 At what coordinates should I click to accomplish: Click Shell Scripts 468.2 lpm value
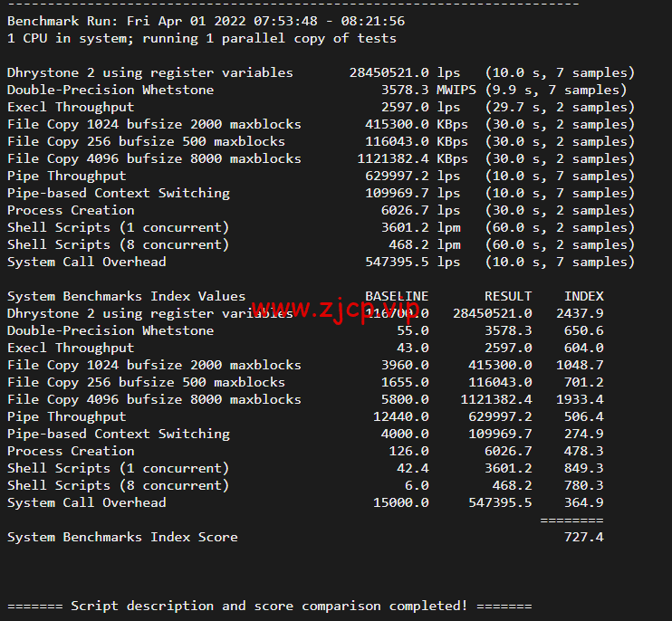(x=424, y=244)
